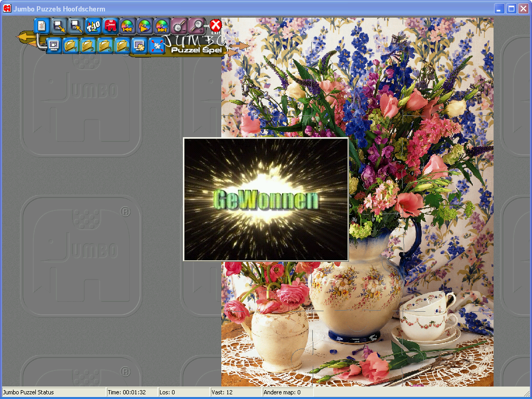Click the previous music track CD icon
The image size is (532, 399).
pos(127,26)
